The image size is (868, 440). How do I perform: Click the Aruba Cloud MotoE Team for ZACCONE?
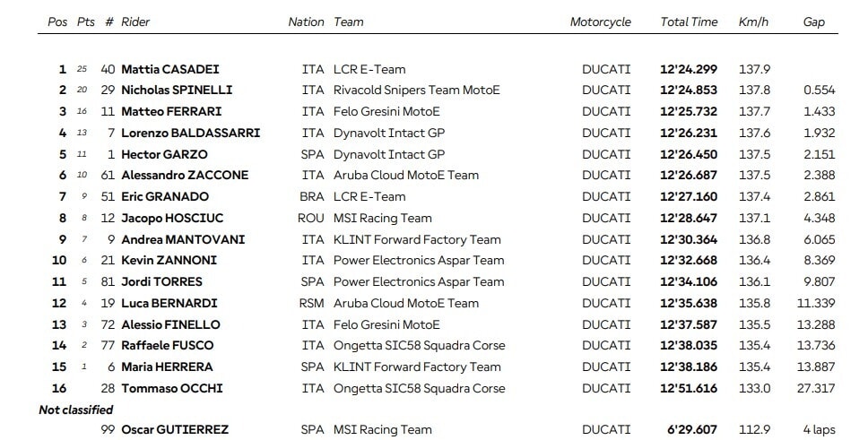(x=406, y=176)
